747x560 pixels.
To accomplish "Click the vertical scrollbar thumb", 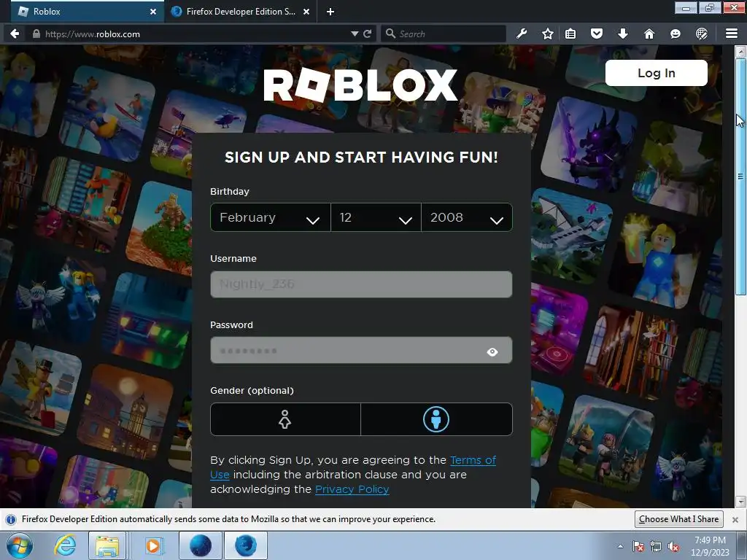I will click(x=741, y=176).
